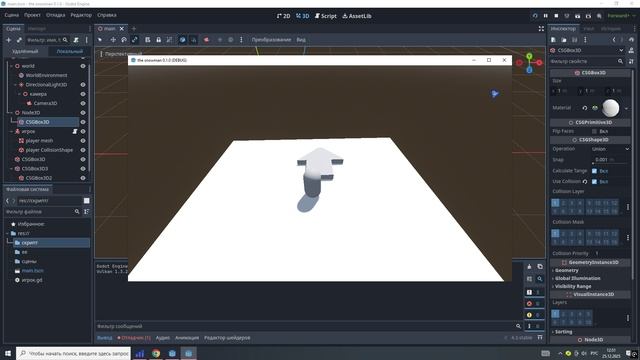
Task: Toggle visibility of DirectionalLight3D node
Action: coord(83,85)
